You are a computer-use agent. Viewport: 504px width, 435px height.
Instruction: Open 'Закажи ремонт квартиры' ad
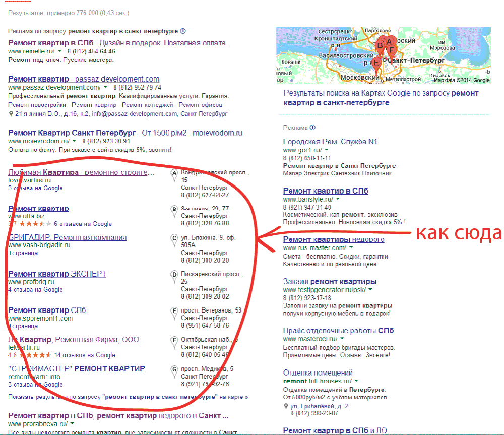(x=330, y=281)
